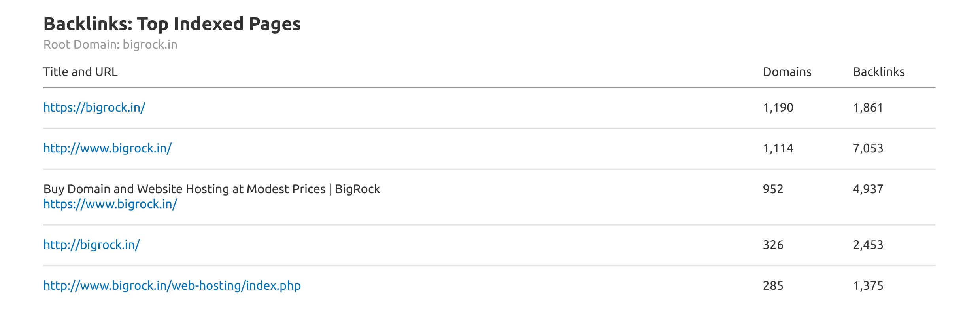Image resolution: width=980 pixels, height=323 pixels.
Task: Open the http://www.bigrock.in/ link
Action: [108, 148]
